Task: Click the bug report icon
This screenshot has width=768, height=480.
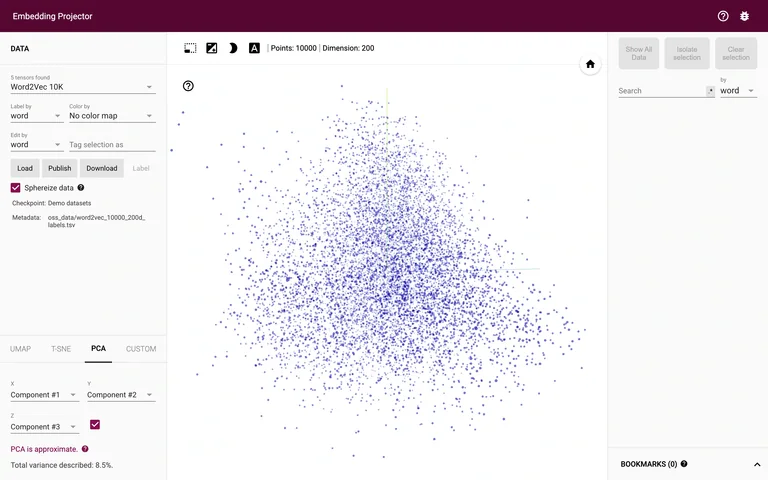Action: (744, 16)
